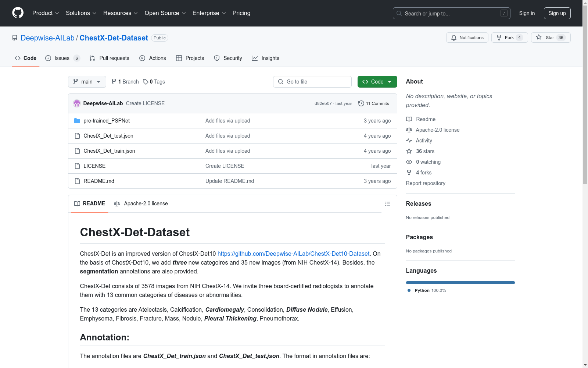Click the LICENSE file icon
Screen dimensions: 588x368
click(77, 166)
